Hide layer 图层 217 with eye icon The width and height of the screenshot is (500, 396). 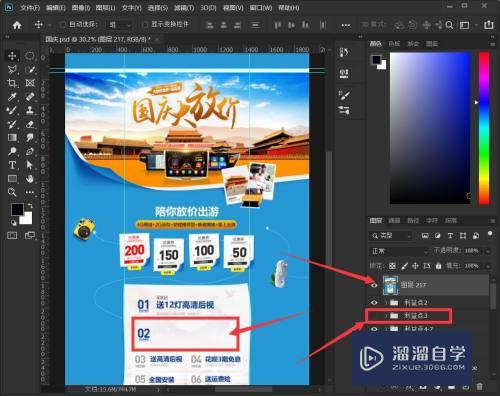[x=374, y=285]
